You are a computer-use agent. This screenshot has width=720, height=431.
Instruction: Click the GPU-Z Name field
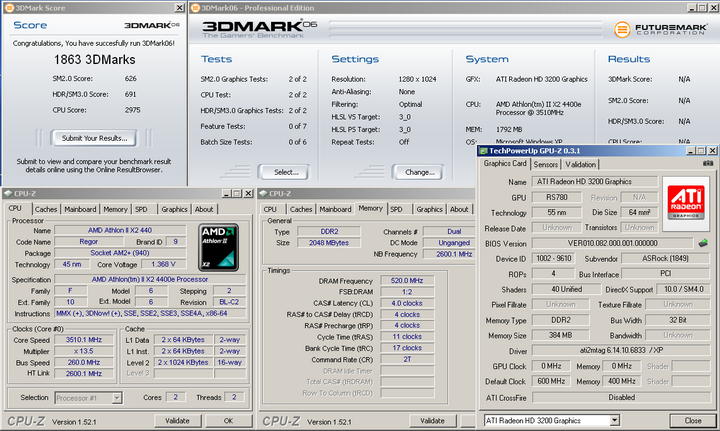[595, 182]
